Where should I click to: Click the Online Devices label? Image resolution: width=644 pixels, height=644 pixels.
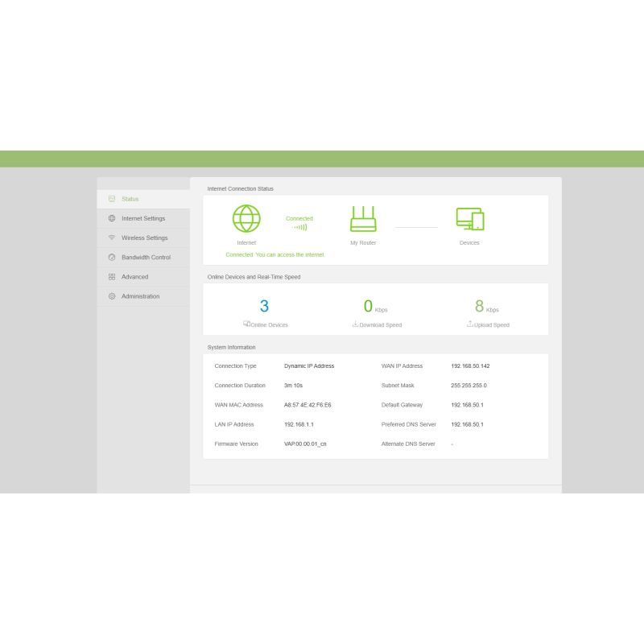[x=269, y=325]
